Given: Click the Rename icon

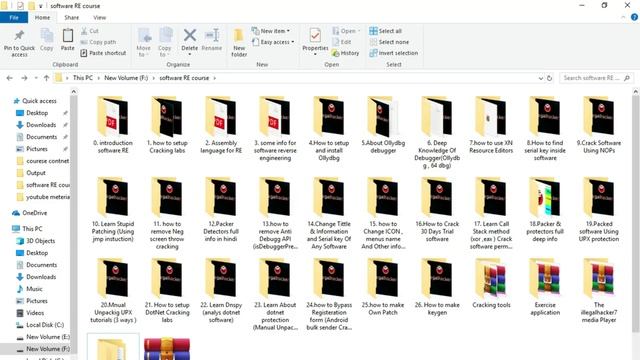Looking at the screenshot, I should tap(212, 40).
